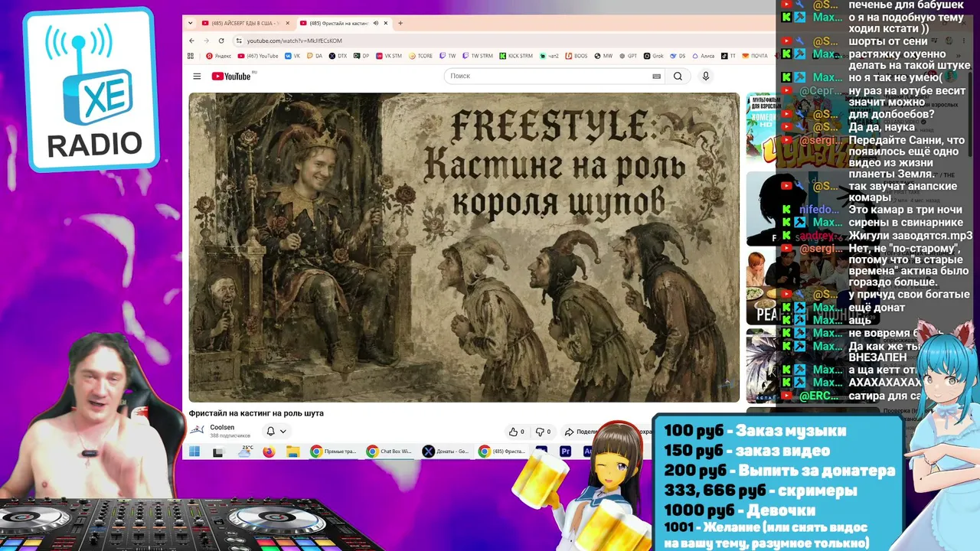The image size is (980, 551).
Task: Click the YouTube search magnifier button
Action: point(678,77)
